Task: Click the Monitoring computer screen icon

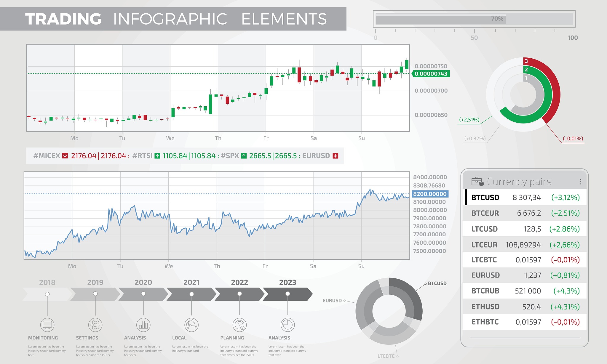Action: pos(47,325)
